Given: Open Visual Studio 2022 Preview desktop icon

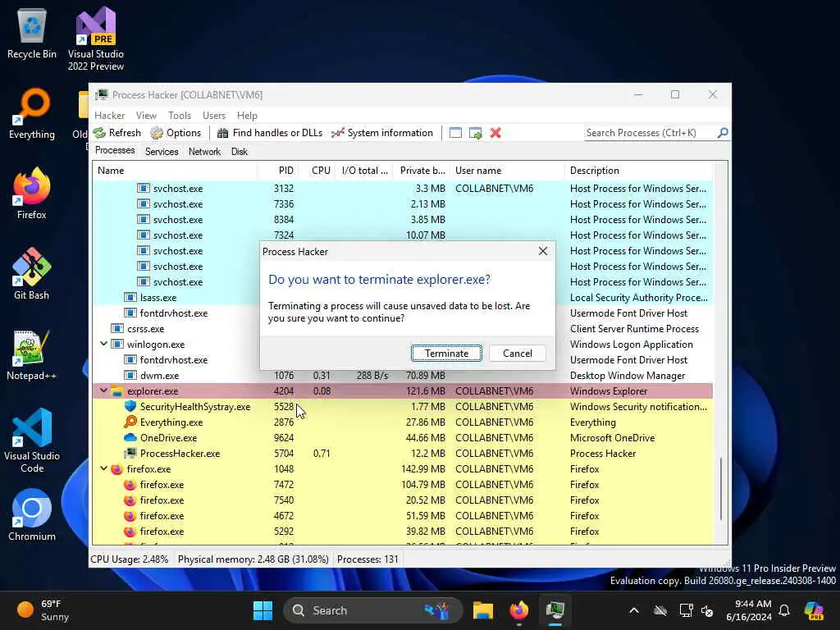Looking at the screenshot, I should 96,39.
